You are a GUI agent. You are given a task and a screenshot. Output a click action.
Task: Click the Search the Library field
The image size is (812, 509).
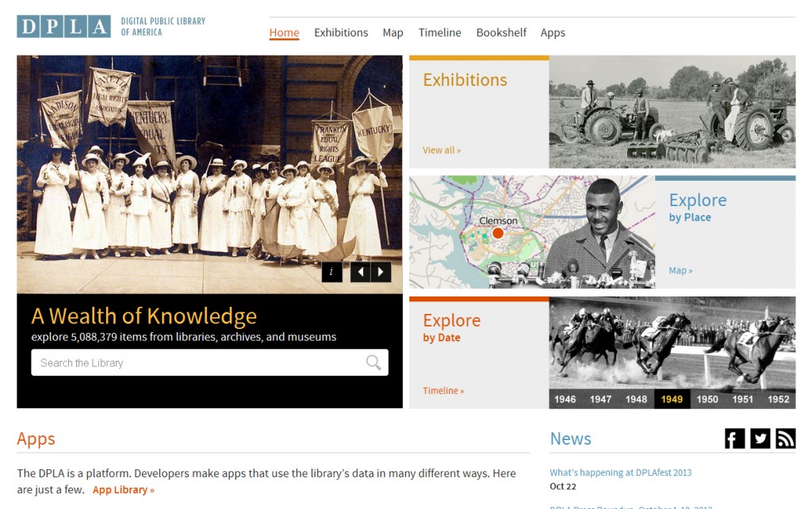pos(209,362)
